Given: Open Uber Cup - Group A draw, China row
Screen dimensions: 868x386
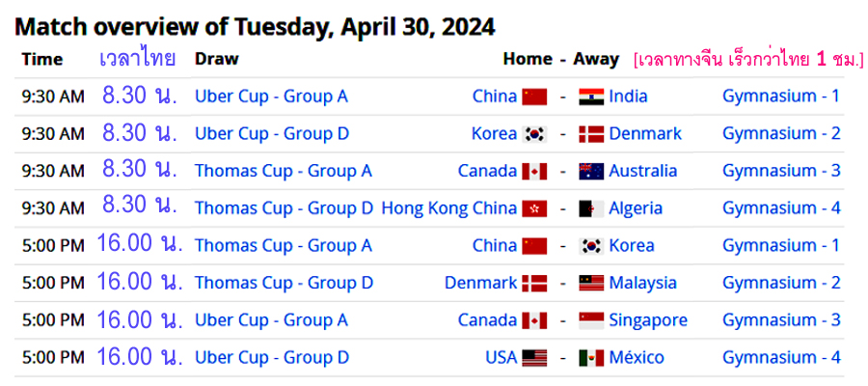Looking at the screenshot, I should click(x=271, y=96).
